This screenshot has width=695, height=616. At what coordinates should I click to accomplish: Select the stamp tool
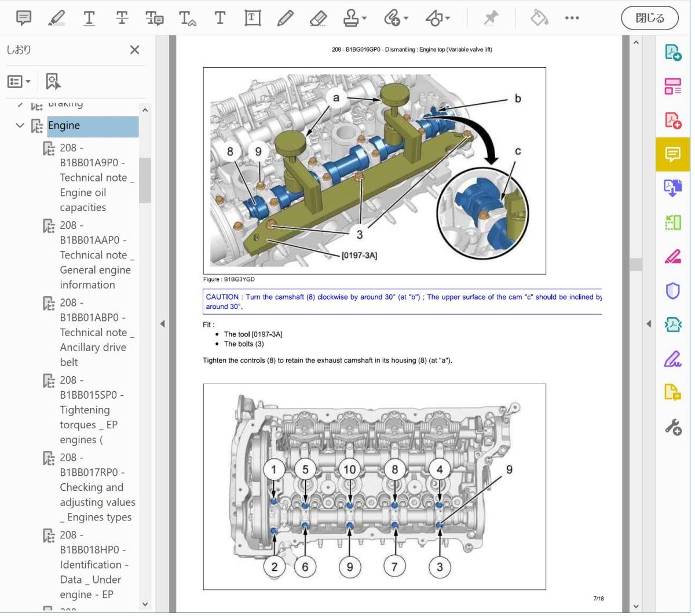(x=350, y=18)
